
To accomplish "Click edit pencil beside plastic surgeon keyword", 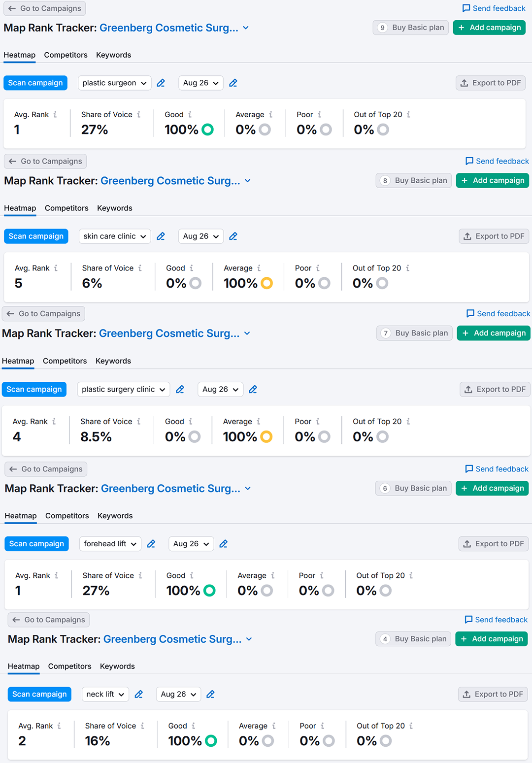I will [x=161, y=83].
